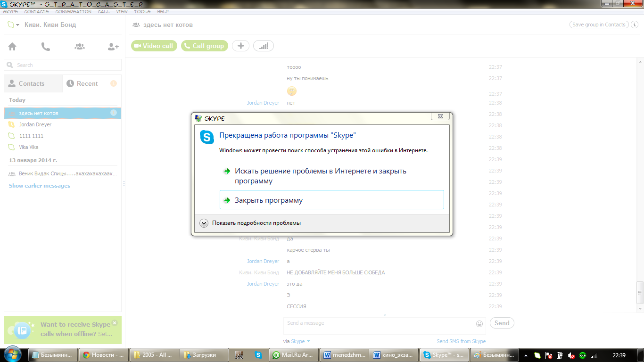This screenshot has width=644, height=362.
Task: Open Chrome Новости taskbar button
Action: point(103,355)
